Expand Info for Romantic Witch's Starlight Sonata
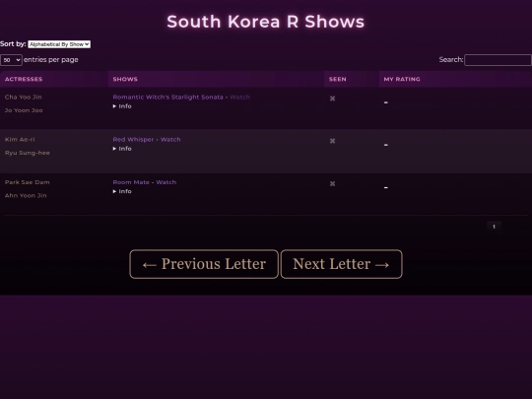This screenshot has height=399, width=532. (122, 106)
